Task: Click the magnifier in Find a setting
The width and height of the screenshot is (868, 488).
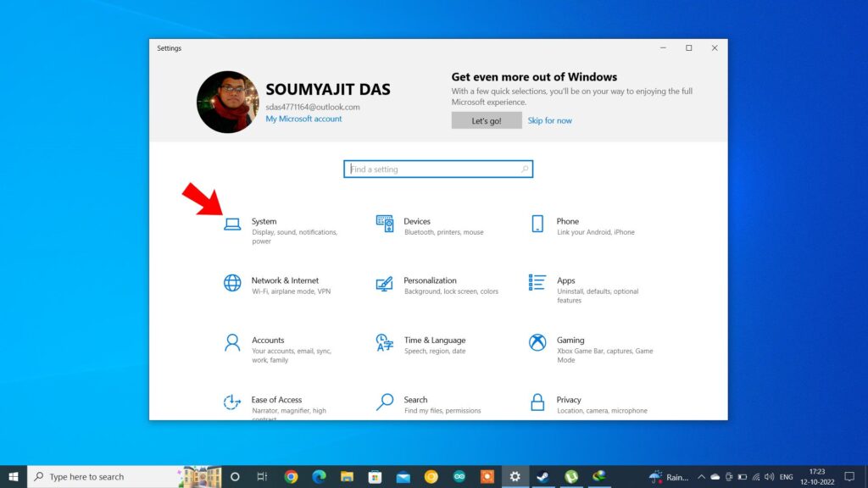Action: pos(524,169)
